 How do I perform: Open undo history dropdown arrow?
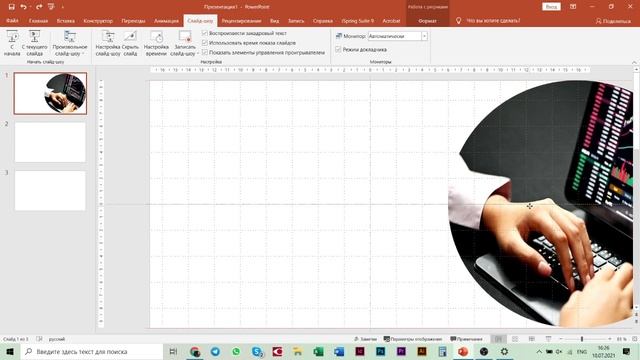[30, 7]
